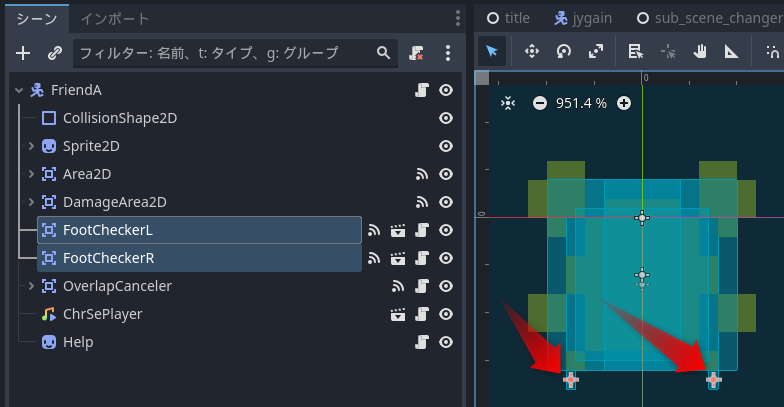Show FootCheckerL signal connections
784x407 pixels.
click(374, 230)
